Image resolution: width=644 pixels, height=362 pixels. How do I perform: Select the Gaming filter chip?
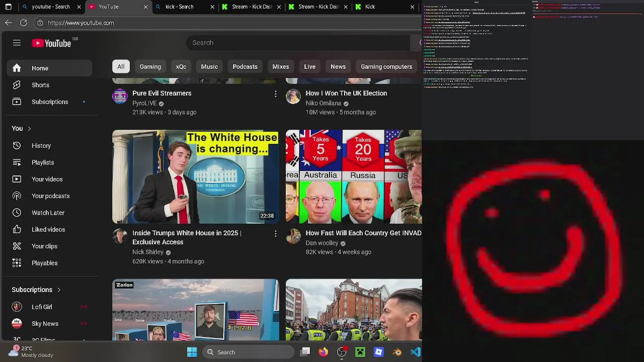pos(150,67)
